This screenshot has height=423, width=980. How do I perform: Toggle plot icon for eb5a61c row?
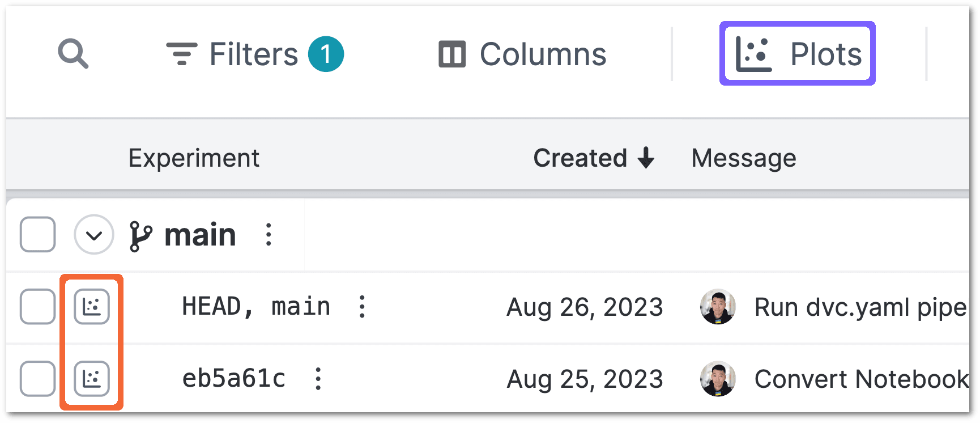pyautogui.click(x=92, y=378)
